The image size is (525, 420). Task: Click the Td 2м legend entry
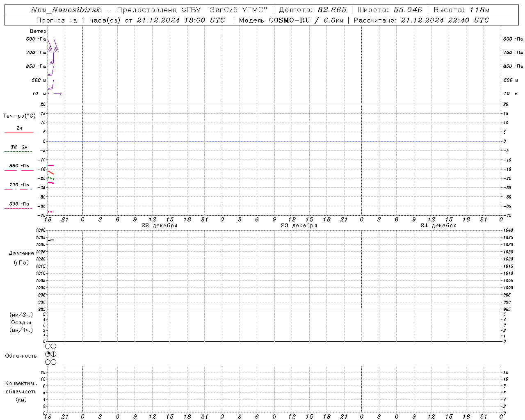[19, 147]
